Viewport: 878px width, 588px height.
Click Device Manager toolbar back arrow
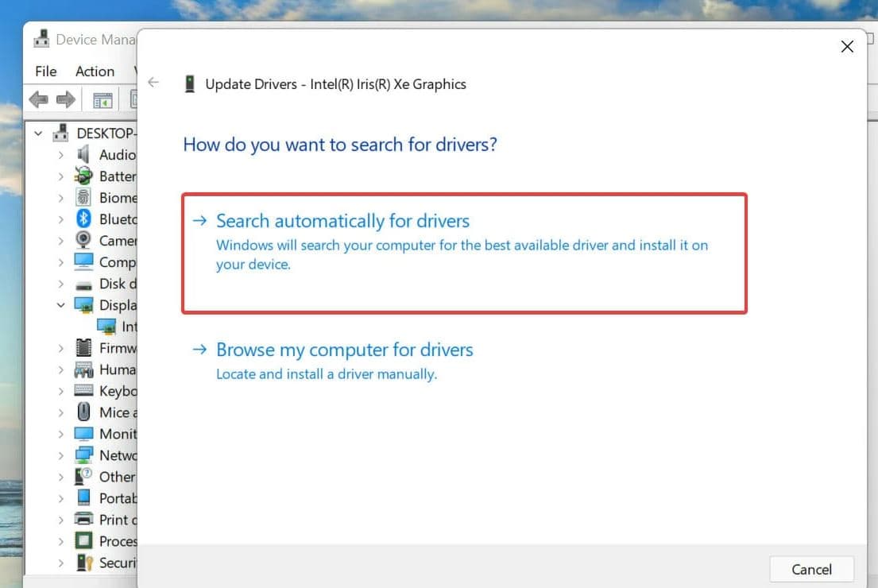click(x=39, y=99)
